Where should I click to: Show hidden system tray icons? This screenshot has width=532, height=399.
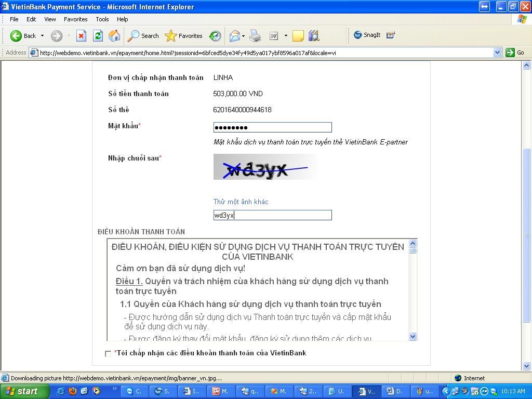446,391
